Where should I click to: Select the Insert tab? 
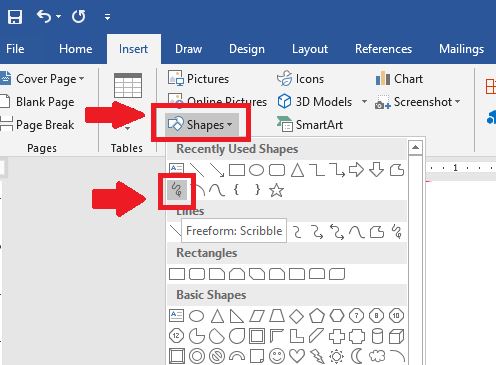pyautogui.click(x=133, y=49)
